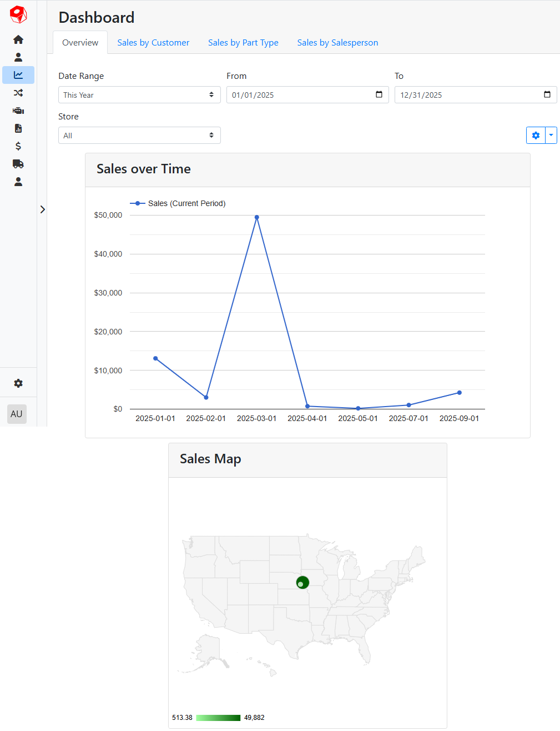Click the green gradient scale on the Sales Map
This screenshot has width=560, height=731.
click(x=218, y=717)
